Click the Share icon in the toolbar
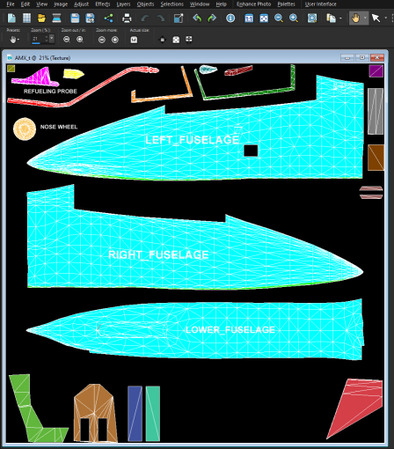Screen dimensions: 394x449 [108, 18]
